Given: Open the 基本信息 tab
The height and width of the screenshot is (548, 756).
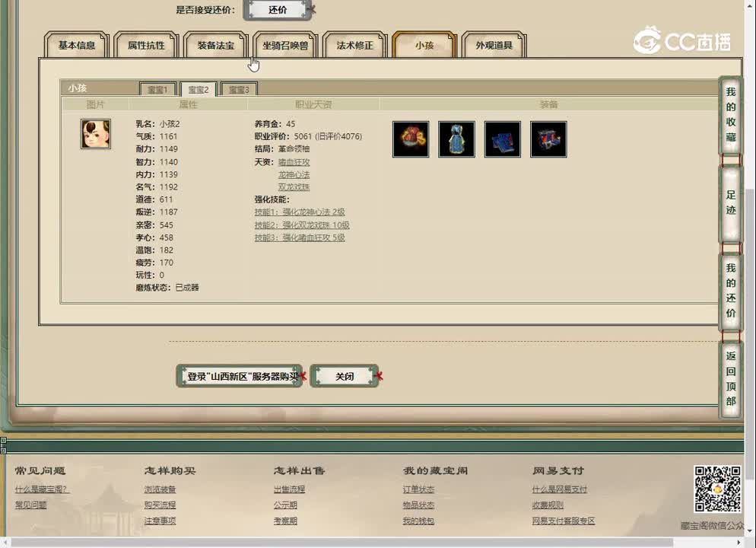Looking at the screenshot, I should coord(76,46).
